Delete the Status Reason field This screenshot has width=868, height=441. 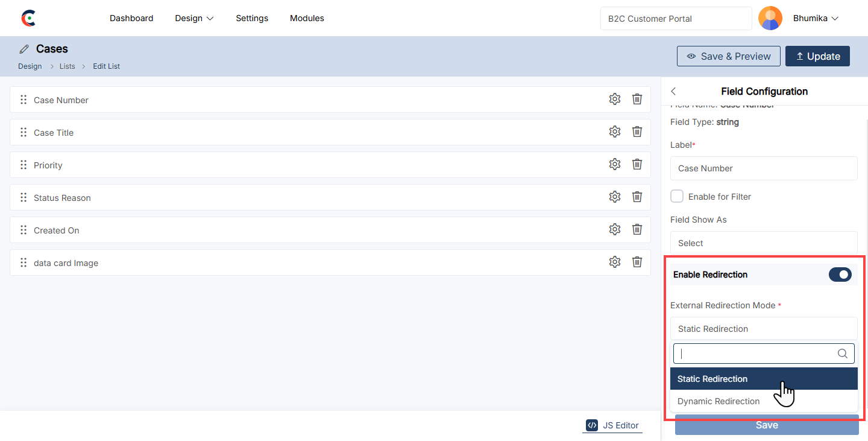point(637,197)
